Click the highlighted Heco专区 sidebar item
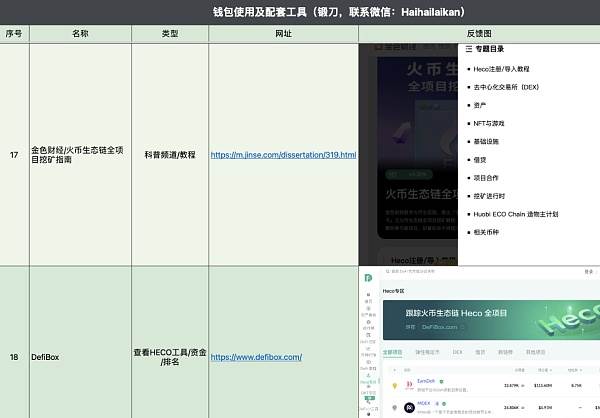Screen dimensions: 600x418 pos(368,379)
